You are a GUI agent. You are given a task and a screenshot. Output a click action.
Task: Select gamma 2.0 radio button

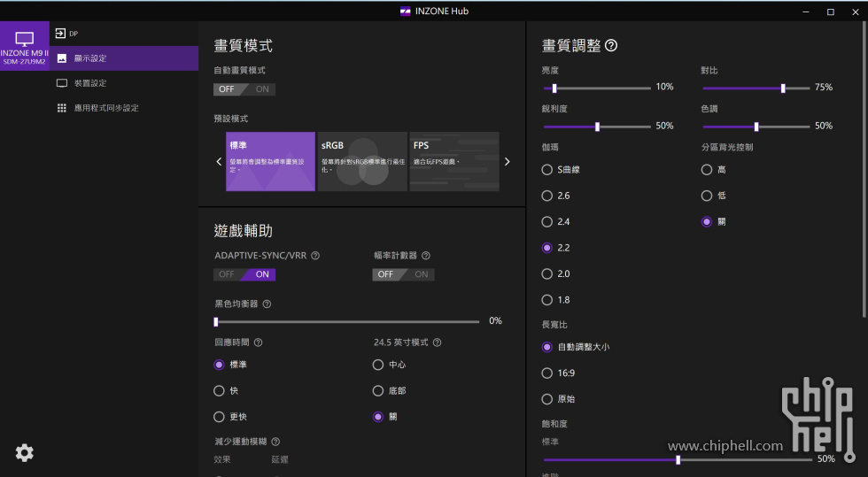pos(547,274)
